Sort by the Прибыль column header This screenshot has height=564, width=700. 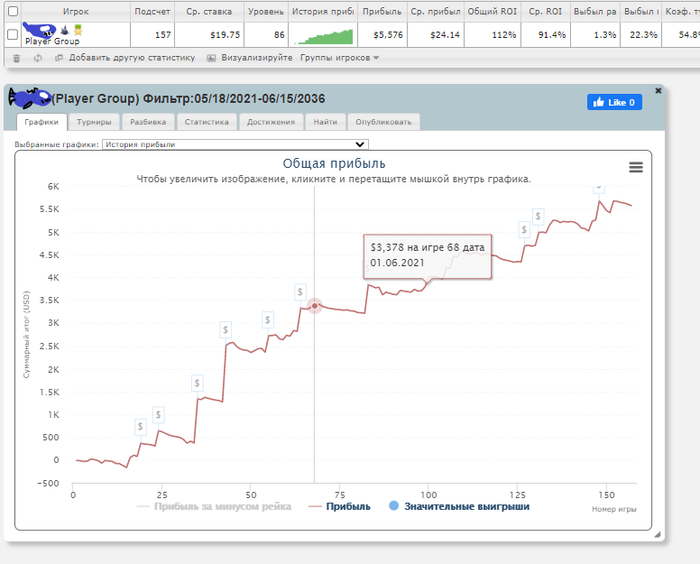pyautogui.click(x=382, y=12)
